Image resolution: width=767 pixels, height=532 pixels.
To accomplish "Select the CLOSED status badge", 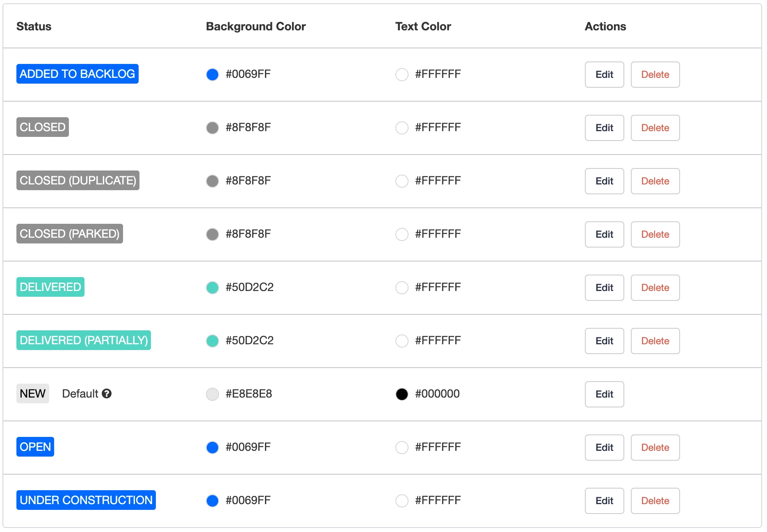I will coord(42,127).
